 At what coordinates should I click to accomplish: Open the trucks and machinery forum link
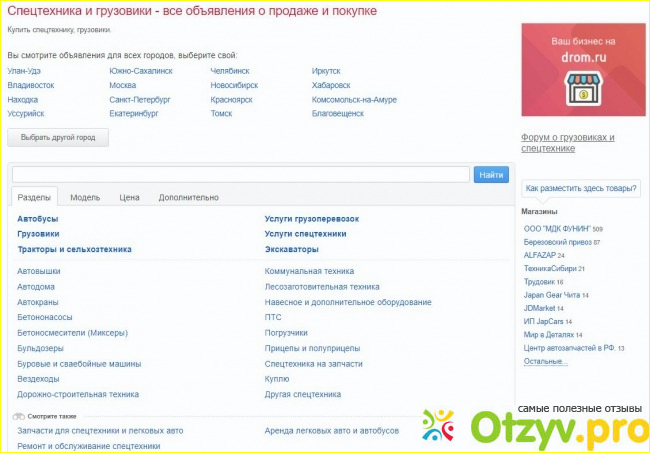567,142
